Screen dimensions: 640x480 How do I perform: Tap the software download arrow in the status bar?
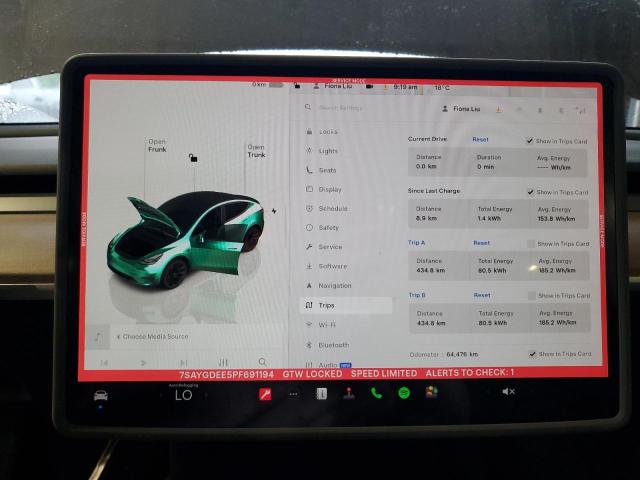click(x=385, y=87)
